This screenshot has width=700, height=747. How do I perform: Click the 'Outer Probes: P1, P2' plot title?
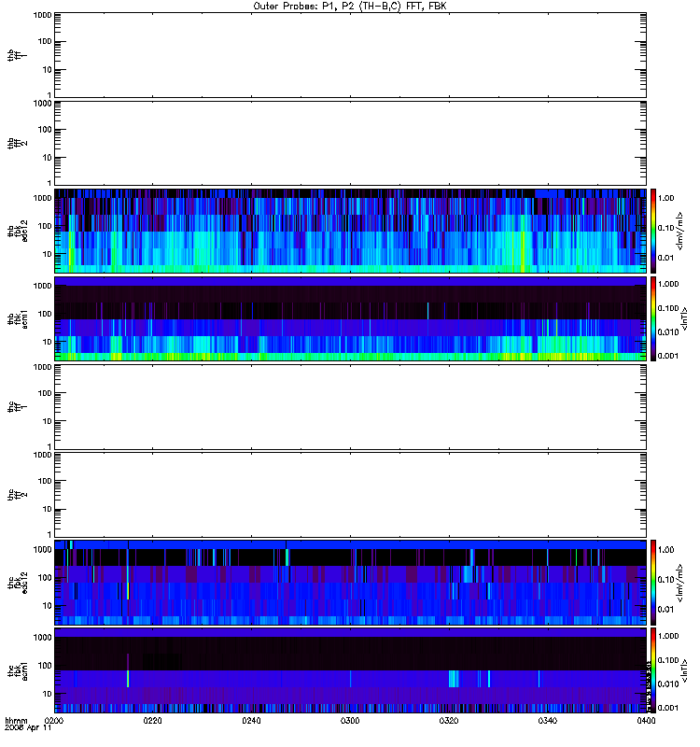349,7
